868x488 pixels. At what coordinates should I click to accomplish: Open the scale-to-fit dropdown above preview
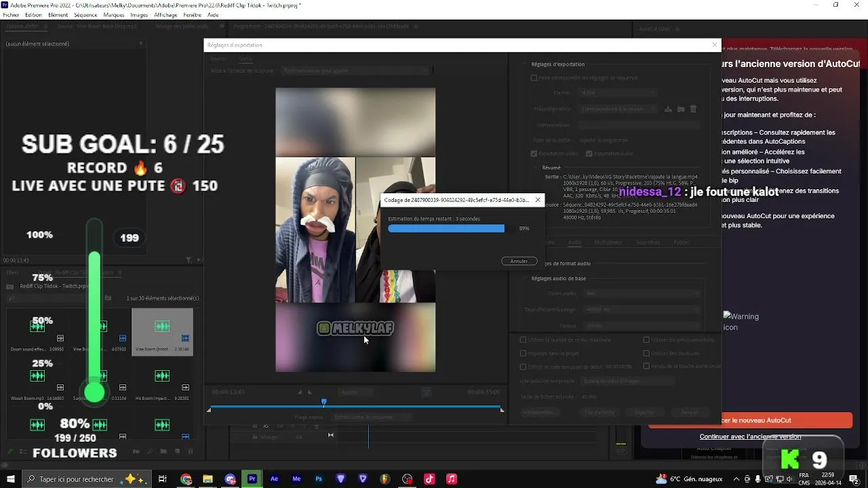tap(357, 70)
